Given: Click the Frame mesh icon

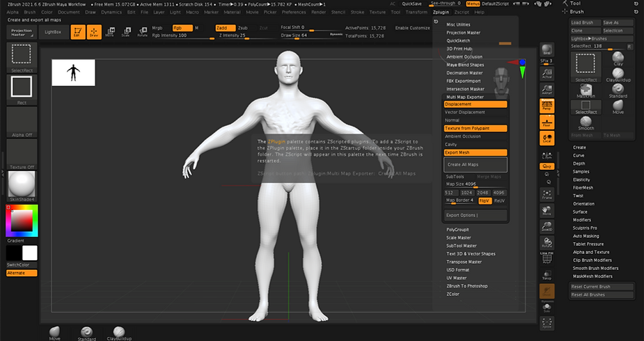Looking at the screenshot, I should click(547, 193).
